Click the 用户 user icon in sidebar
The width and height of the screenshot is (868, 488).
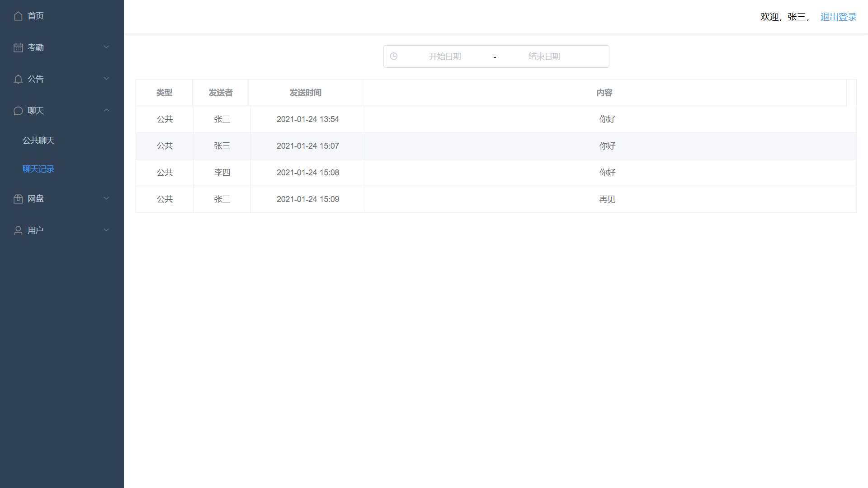click(x=17, y=230)
